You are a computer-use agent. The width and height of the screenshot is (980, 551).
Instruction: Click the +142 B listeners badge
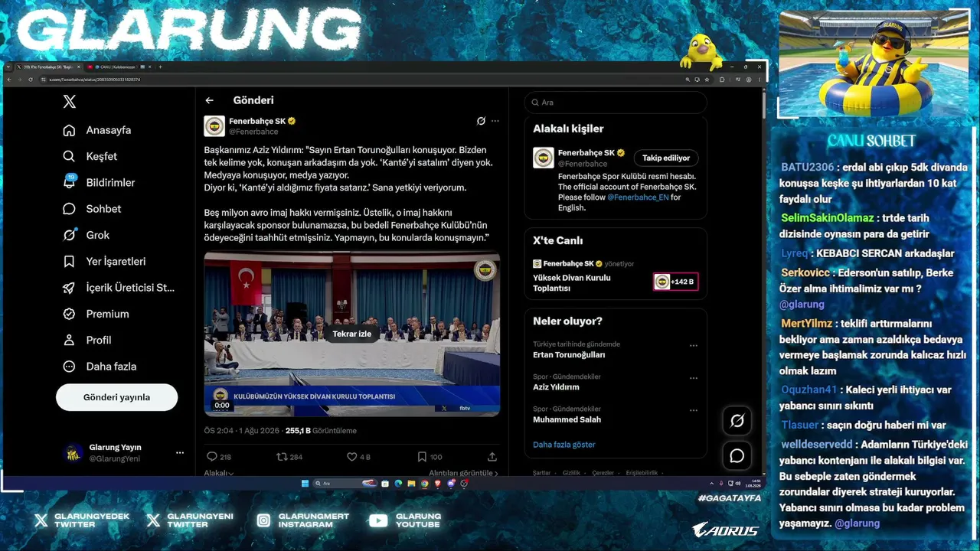click(x=675, y=282)
